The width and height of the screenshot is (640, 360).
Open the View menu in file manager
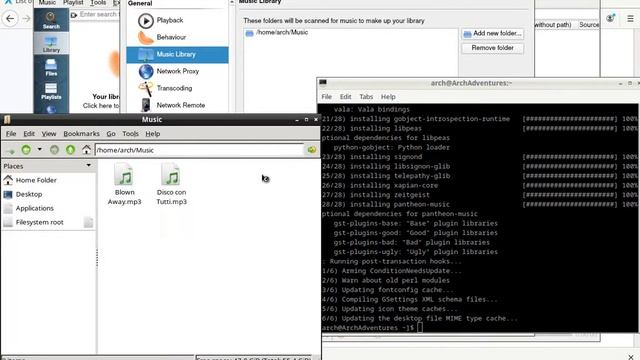click(x=49, y=133)
